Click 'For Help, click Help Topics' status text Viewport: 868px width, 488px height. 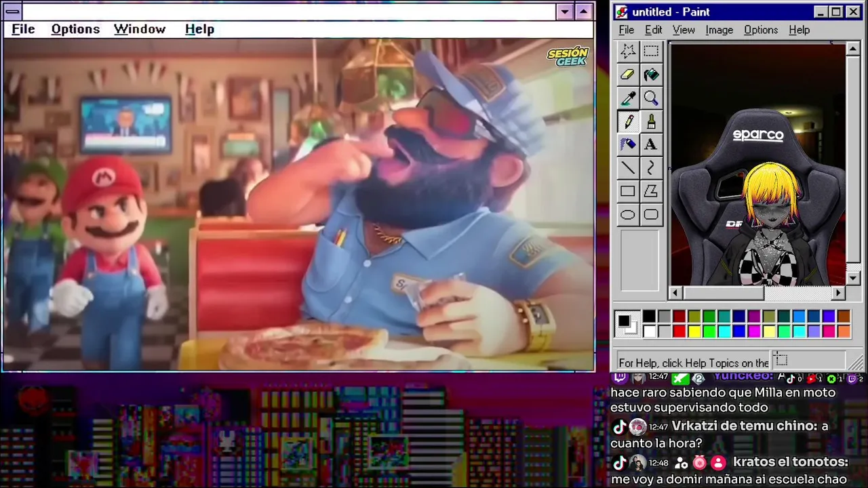694,363
